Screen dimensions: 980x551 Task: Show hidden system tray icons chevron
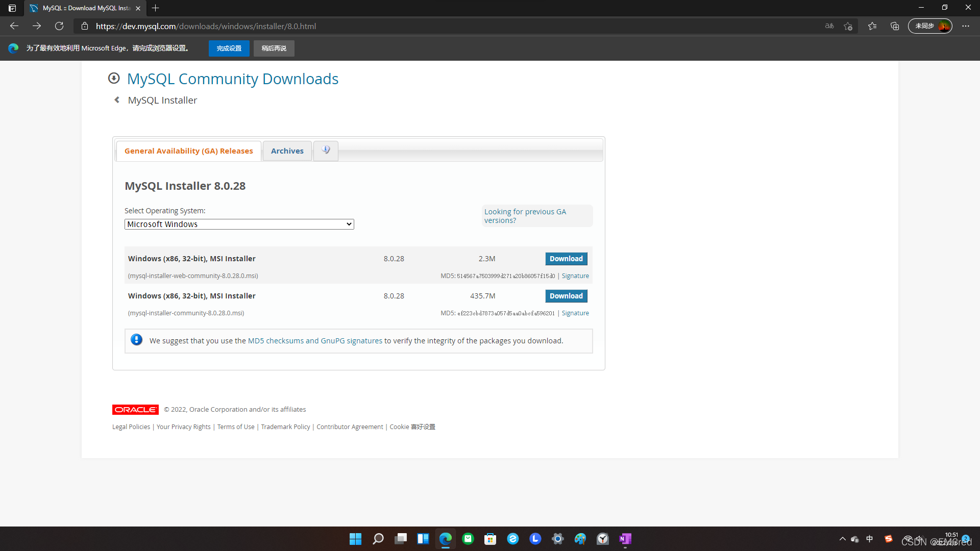(842, 539)
